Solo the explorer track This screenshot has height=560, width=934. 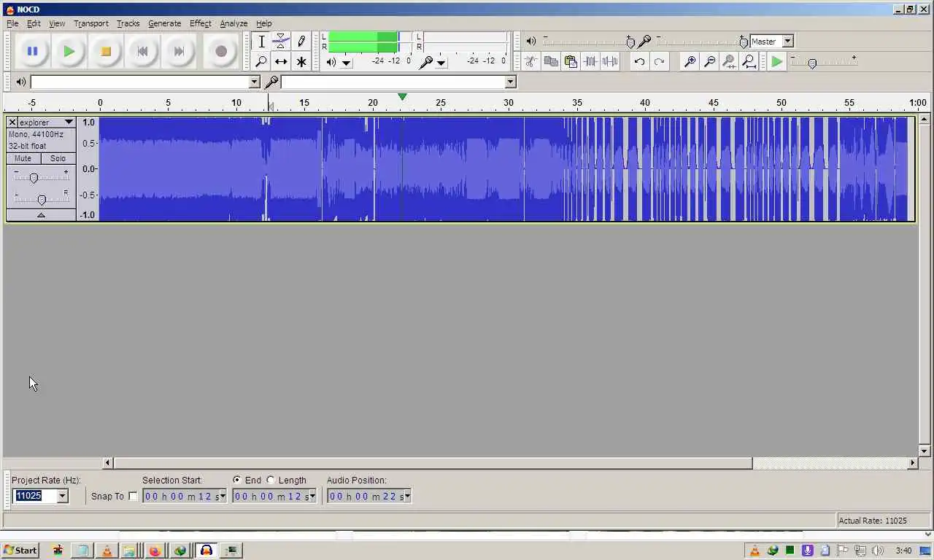(58, 158)
